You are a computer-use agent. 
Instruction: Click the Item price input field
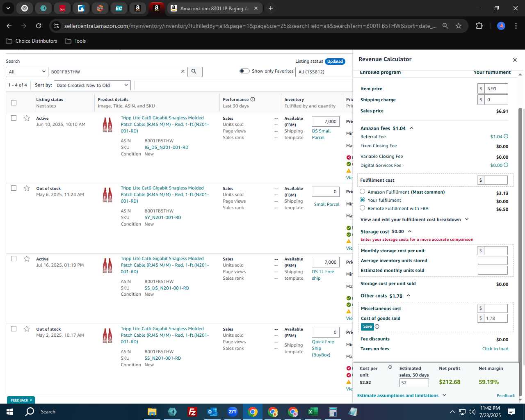pos(496,89)
